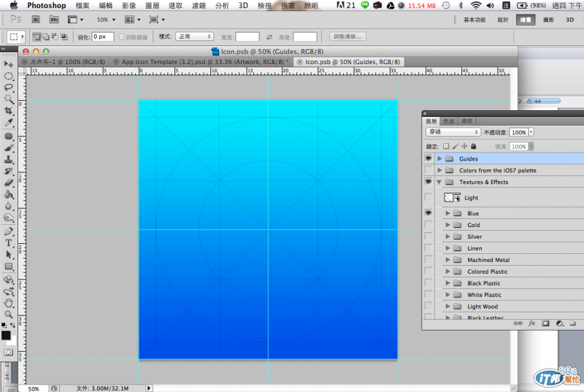Collapse the Textures & Effects group
The width and height of the screenshot is (584, 392).
(x=439, y=182)
